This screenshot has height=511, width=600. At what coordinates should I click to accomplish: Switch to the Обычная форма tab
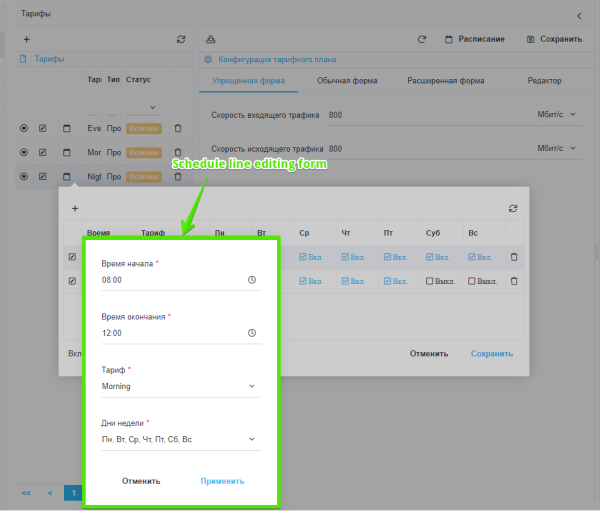click(345, 81)
